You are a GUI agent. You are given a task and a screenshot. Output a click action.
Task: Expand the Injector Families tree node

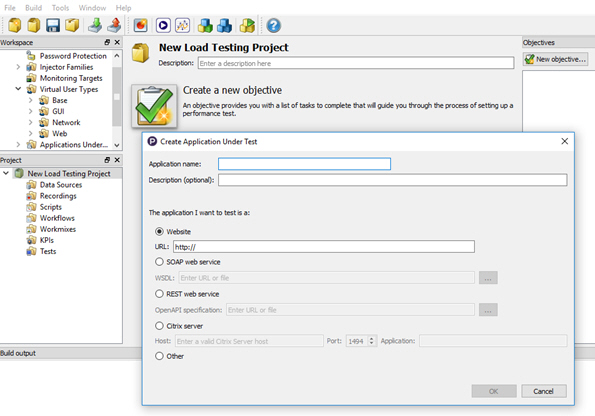[x=18, y=67]
